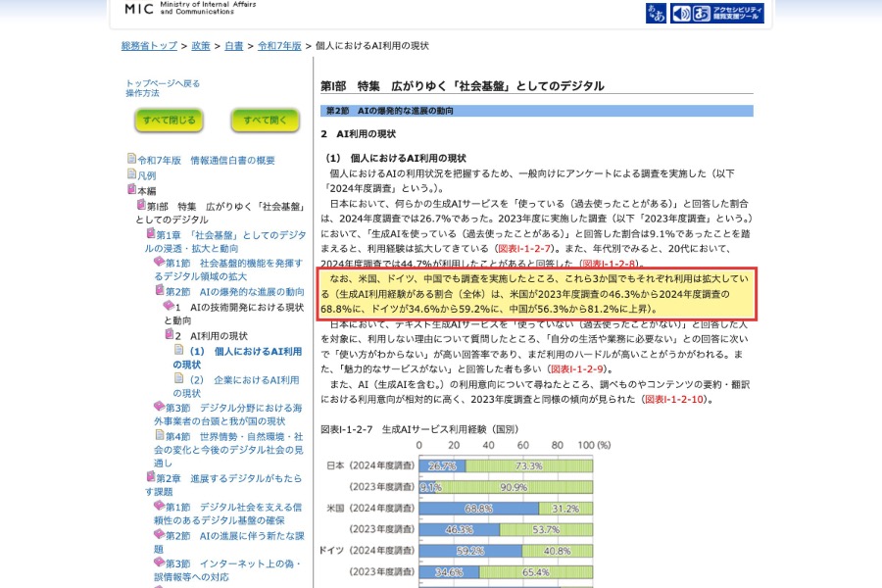Image resolution: width=882 pixels, height=588 pixels.
Task: Collapse book icon for 2 AI利用の現状
Action: point(170,334)
